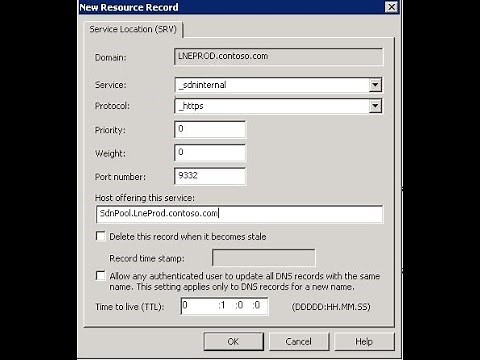Image resolution: width=480 pixels, height=360 pixels.
Task: Check Allow any authenticated user to update
Action: (100, 275)
